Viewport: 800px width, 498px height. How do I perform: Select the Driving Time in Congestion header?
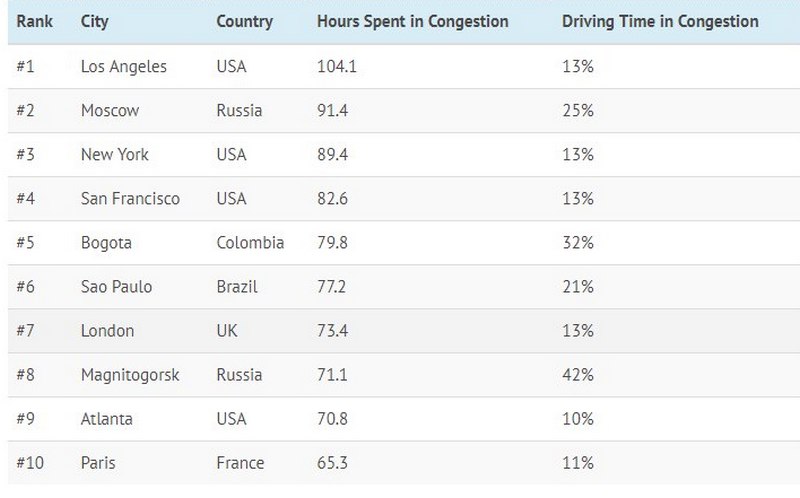pos(660,22)
